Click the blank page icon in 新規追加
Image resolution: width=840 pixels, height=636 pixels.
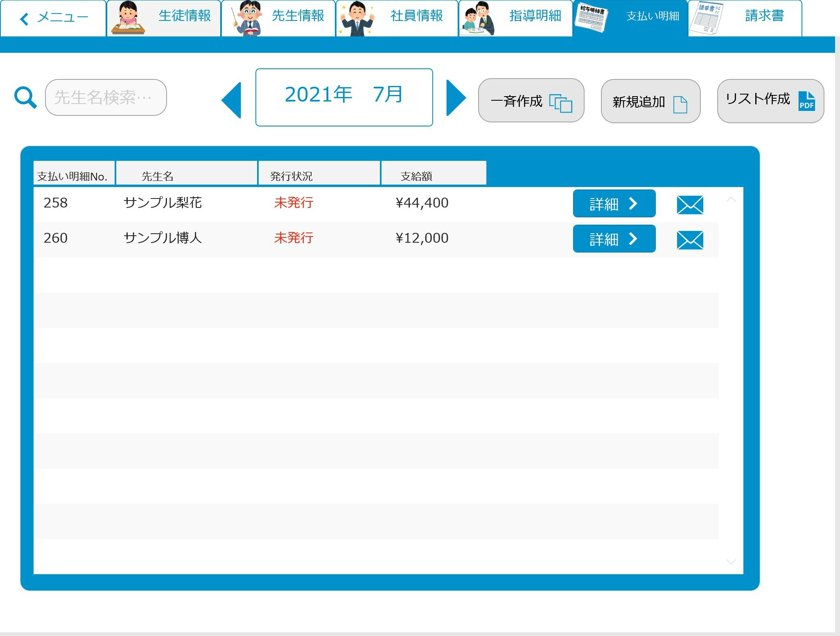680,104
